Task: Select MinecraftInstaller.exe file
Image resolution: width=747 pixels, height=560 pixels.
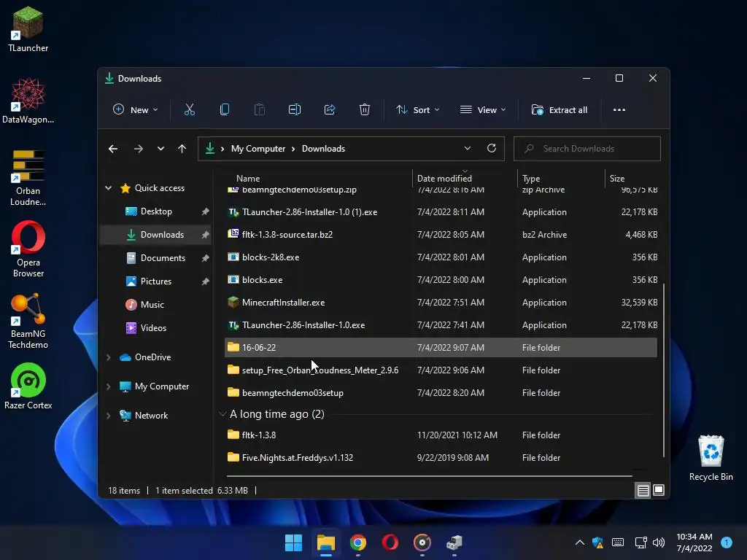Action: (x=441, y=303)
